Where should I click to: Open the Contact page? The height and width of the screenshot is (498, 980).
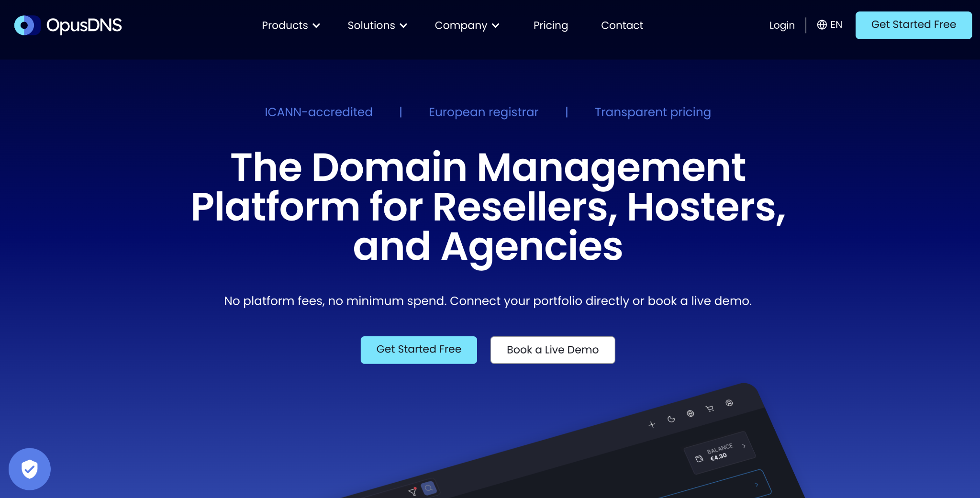coord(622,25)
